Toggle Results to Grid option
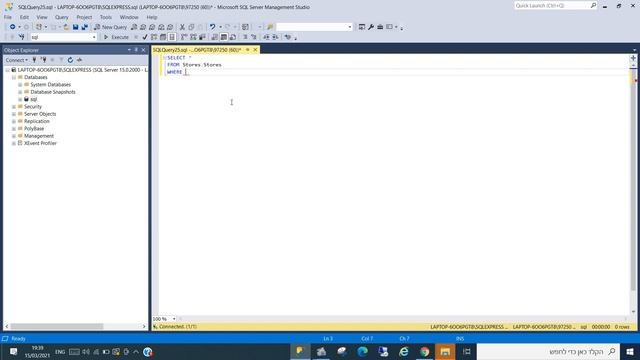 224,37
